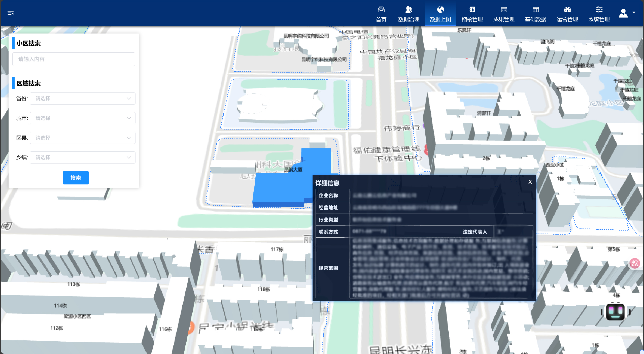
Task: Click the pink translate floating icon
Action: 634,264
